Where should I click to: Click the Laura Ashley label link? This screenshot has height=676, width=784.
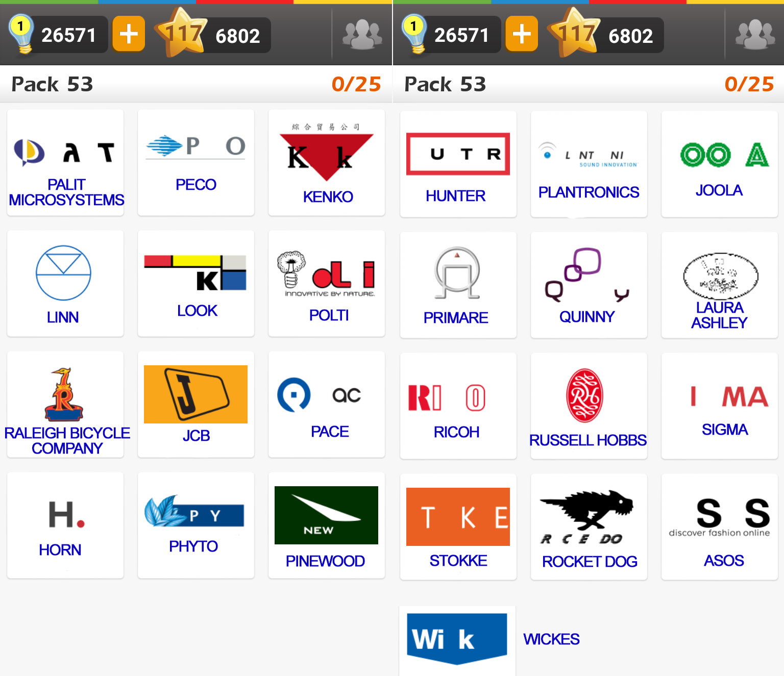(719, 315)
